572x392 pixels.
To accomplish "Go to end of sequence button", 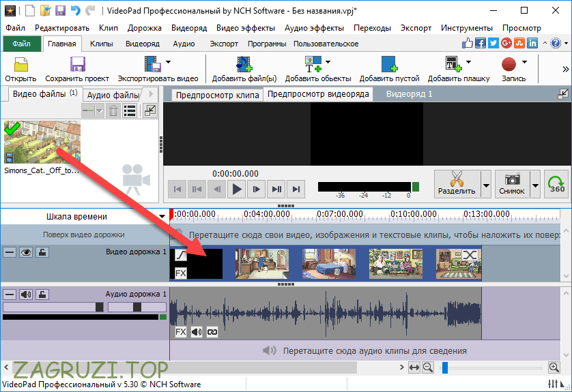I will click(296, 189).
